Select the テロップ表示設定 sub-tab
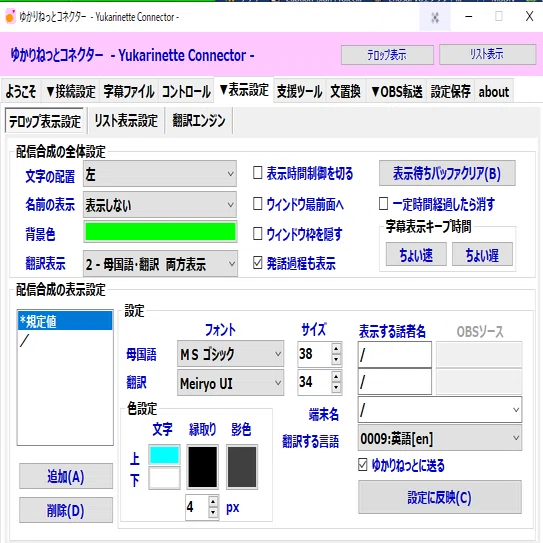The height and width of the screenshot is (543, 543). coord(45,121)
